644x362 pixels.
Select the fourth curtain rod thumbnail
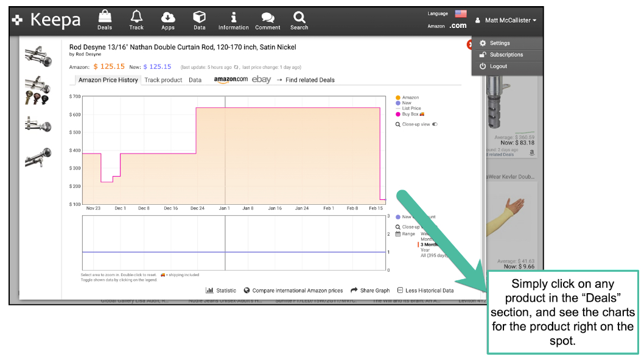[x=38, y=157]
